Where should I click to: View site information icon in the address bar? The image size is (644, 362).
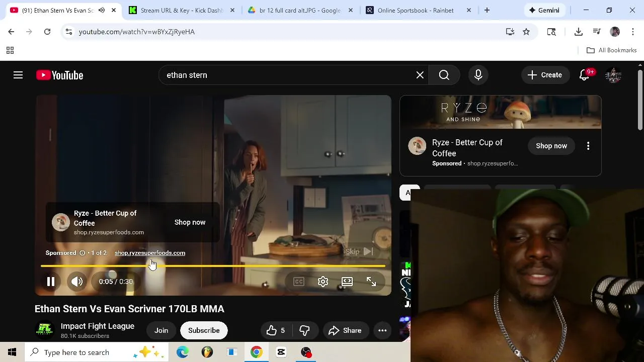point(69,32)
